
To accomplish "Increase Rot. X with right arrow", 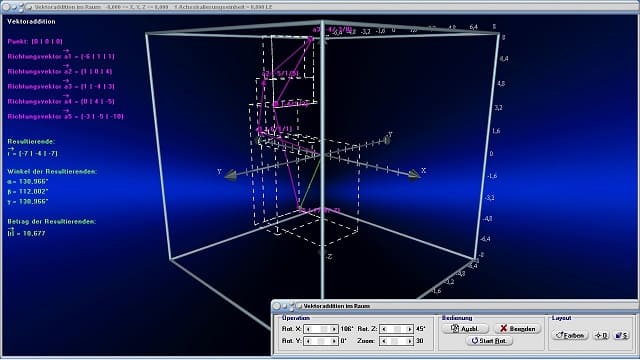I will pos(334,329).
